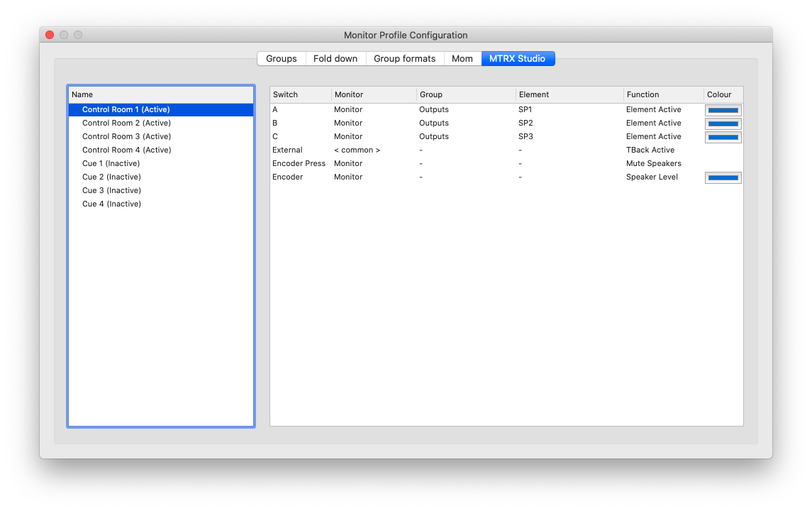Viewport: 812px width, 511px height.
Task: Pick Cue 4 (Inactive) entry
Action: [x=160, y=204]
